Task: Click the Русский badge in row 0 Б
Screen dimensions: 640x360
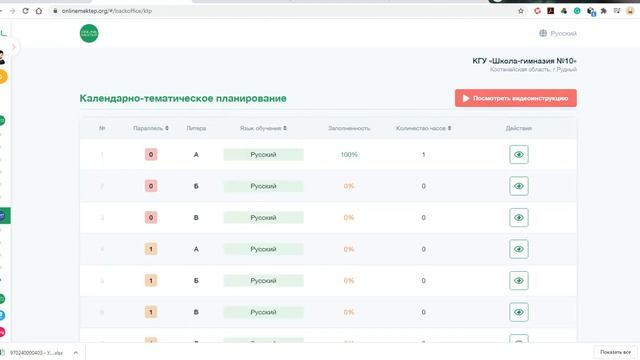Action: click(x=263, y=186)
